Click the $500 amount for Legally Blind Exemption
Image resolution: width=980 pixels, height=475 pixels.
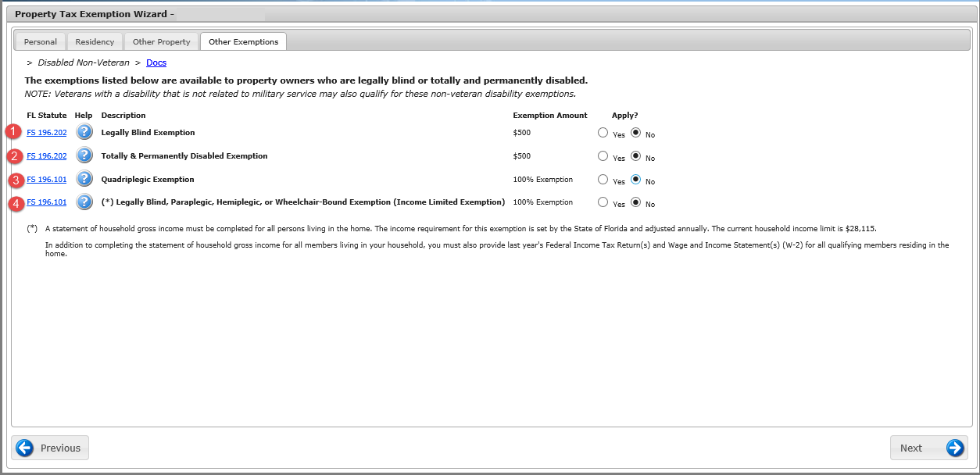coord(522,133)
